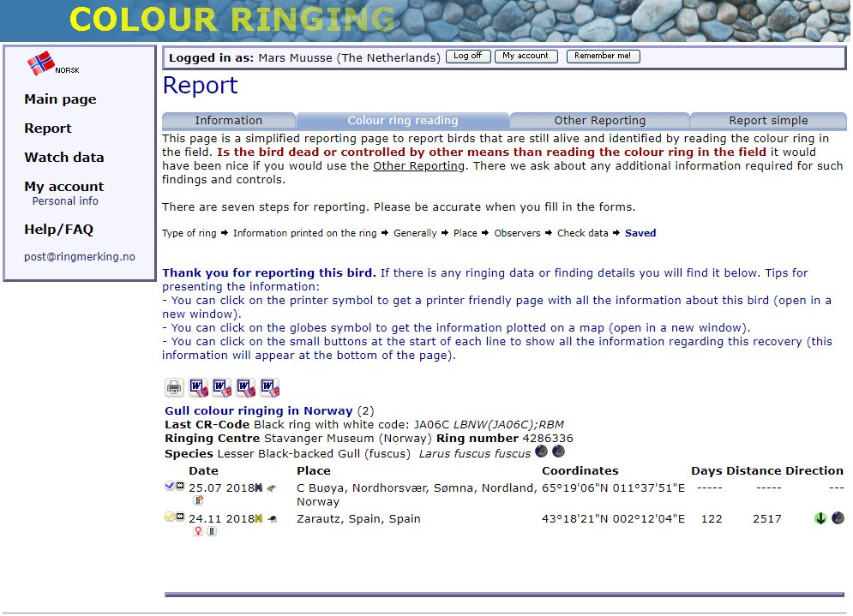Image resolution: width=853 pixels, height=616 pixels.
Task: Click the days value 122
Action: (712, 518)
